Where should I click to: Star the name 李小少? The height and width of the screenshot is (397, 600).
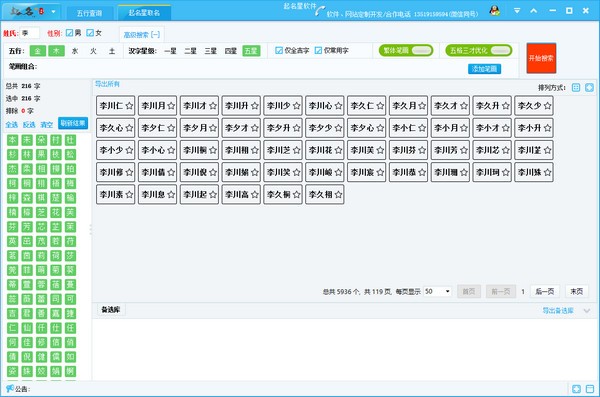pyautogui.click(x=129, y=150)
